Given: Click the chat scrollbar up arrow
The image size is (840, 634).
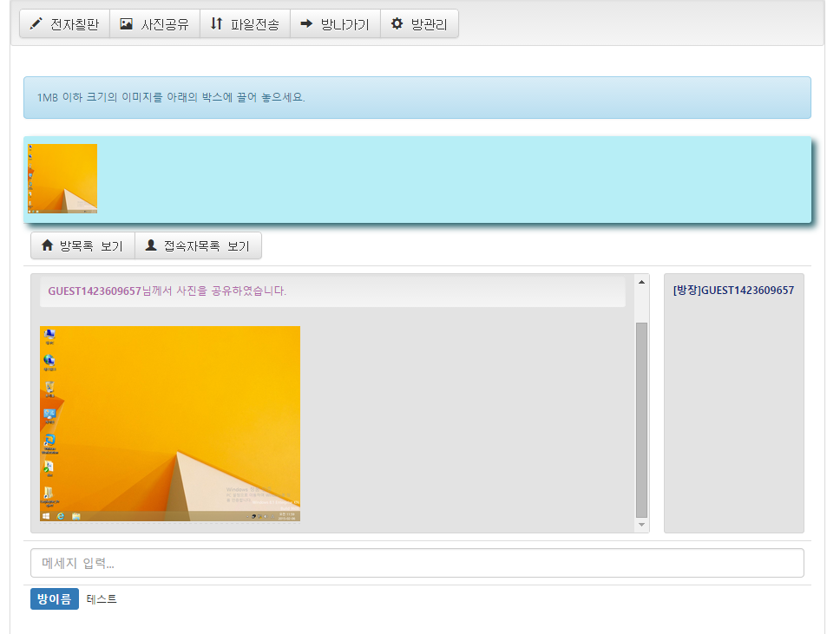Looking at the screenshot, I should tap(642, 282).
